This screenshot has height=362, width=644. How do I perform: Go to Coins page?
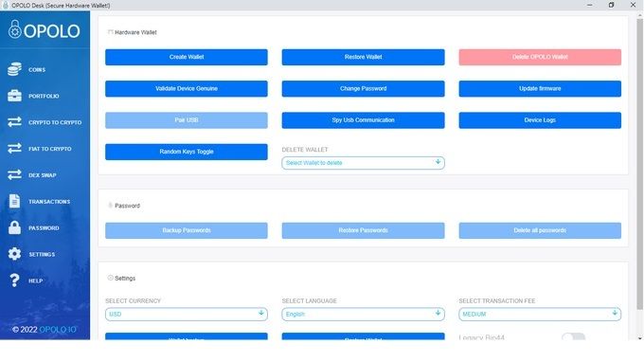coord(37,70)
